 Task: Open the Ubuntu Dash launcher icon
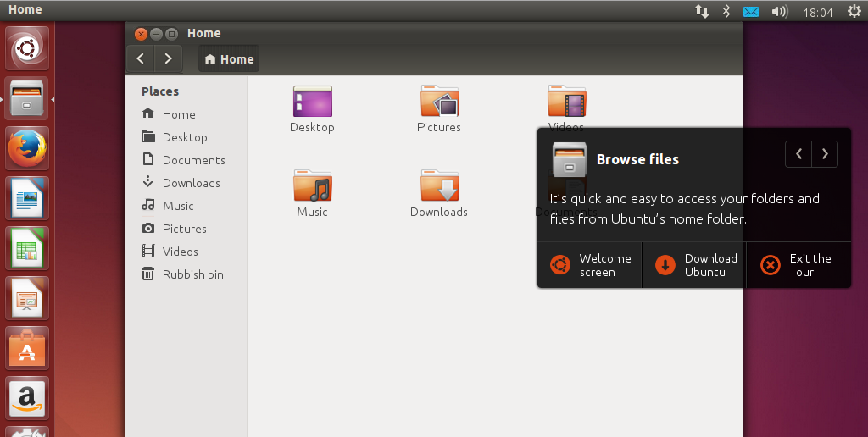pos(27,48)
